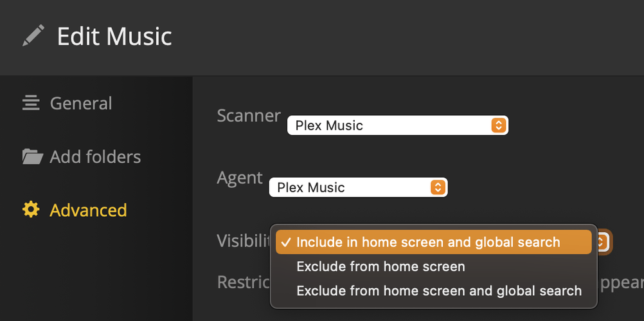The height and width of the screenshot is (321, 644).
Task: Click the Edit Music dialog title
Action: coord(114,36)
